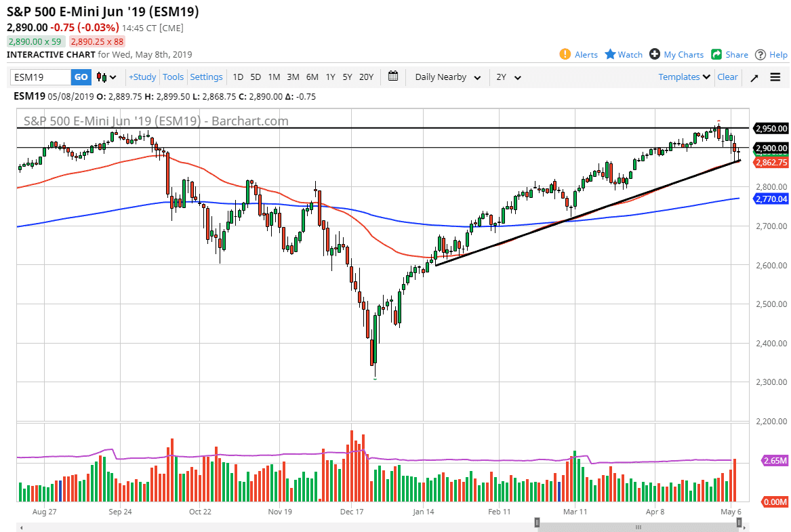Screen dimensions: 791x532
Task: Select the 6M timeframe
Action: coord(312,77)
